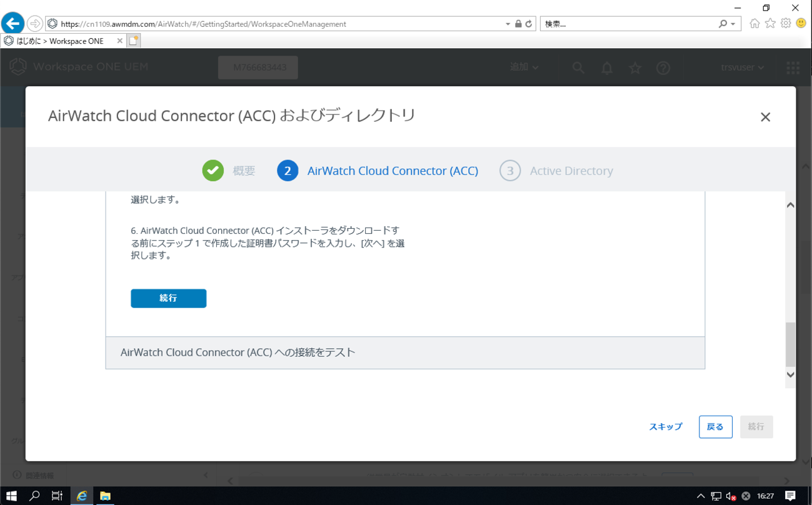Click the muted volume tray icon
Screen dimensions: 812x505
click(x=731, y=496)
